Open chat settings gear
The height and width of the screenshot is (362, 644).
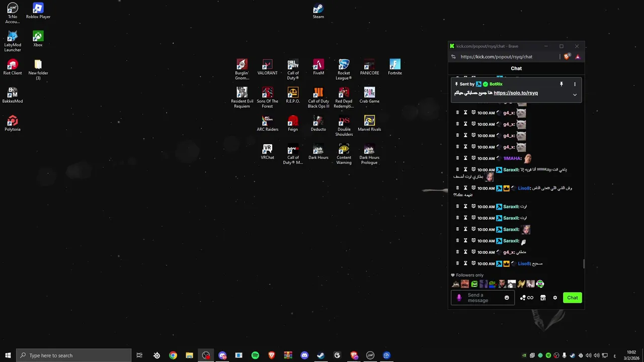(x=555, y=298)
